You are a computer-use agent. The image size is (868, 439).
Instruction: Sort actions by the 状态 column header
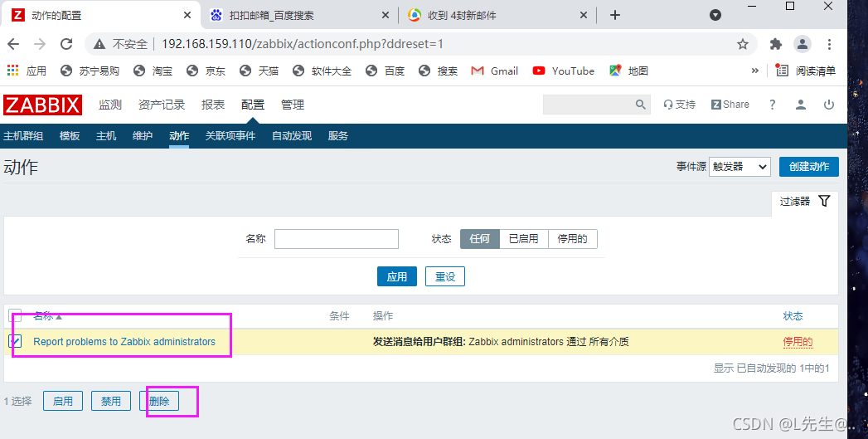pyautogui.click(x=793, y=316)
